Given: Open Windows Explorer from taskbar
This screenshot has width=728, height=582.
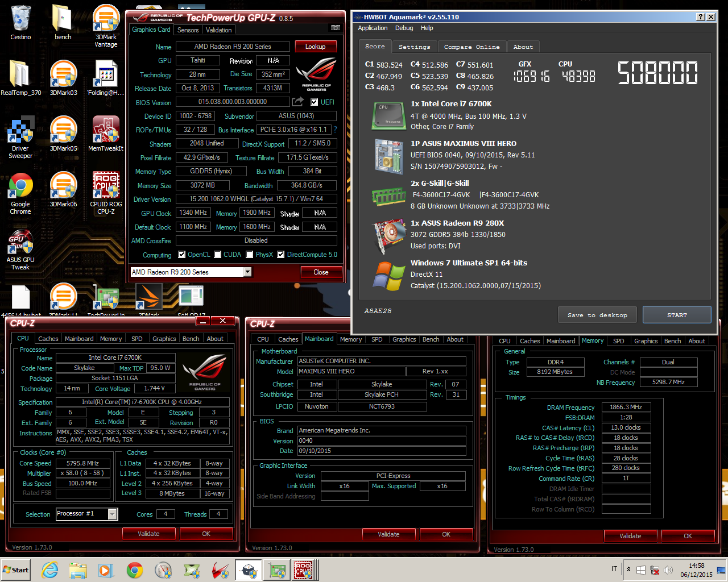Looking at the screenshot, I should [x=78, y=570].
